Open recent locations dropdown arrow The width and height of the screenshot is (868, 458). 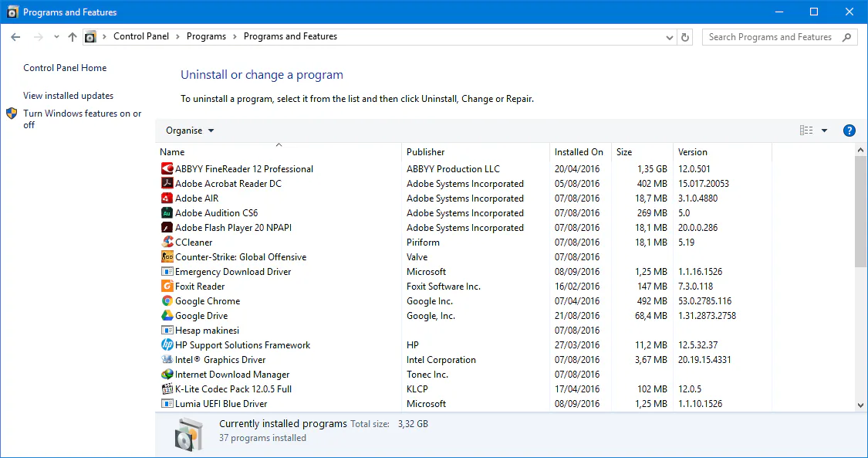[x=56, y=37]
